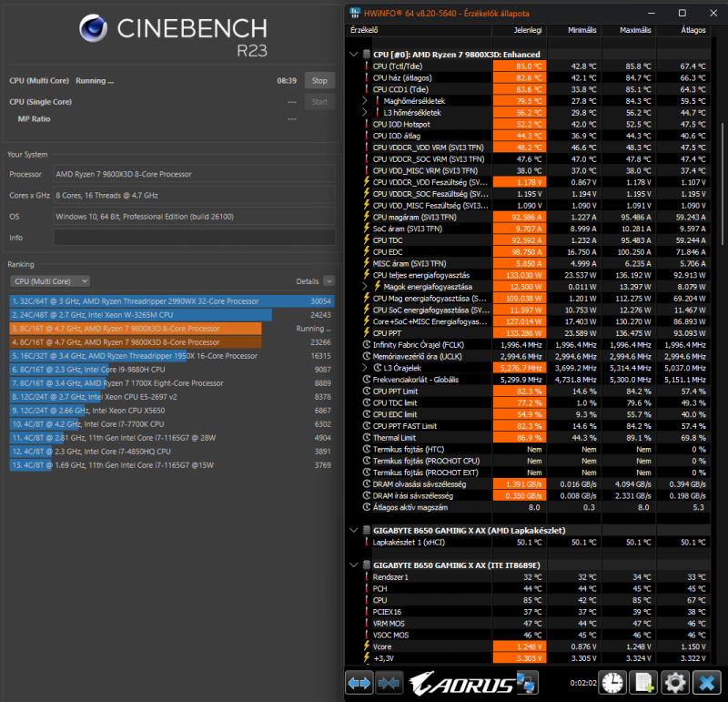Click thermometer icon beside CPU (Tctl/Tdie)
This screenshot has width=728, height=702.
367,66
